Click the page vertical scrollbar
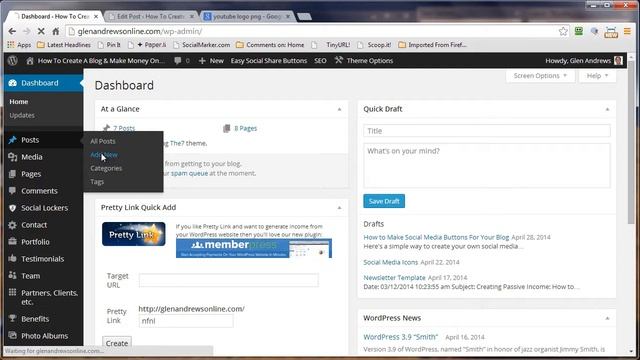This screenshot has width=640, height=360. [x=631, y=143]
